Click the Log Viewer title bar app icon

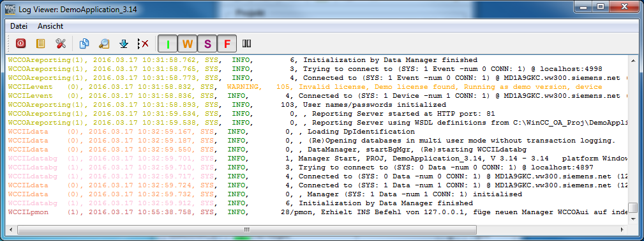point(10,9)
